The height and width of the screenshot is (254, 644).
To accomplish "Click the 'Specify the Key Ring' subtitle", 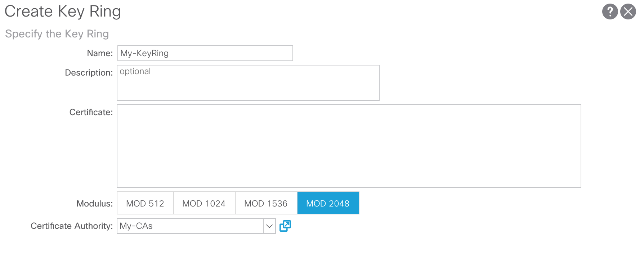I will 57,34.
